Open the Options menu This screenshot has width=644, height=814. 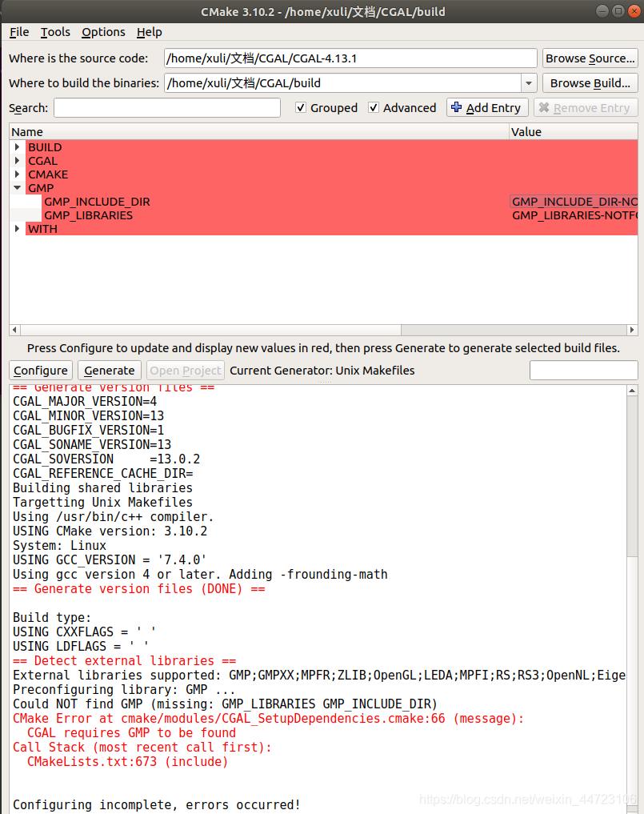[103, 32]
